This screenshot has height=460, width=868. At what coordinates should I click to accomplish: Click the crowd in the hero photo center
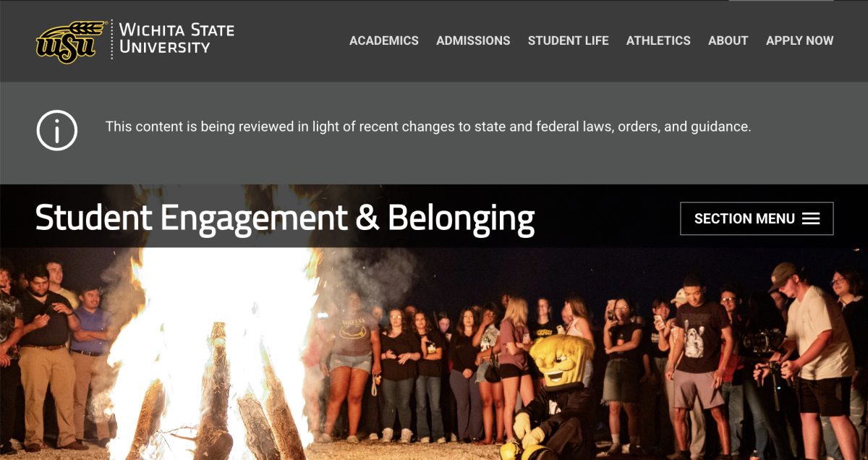click(463, 362)
